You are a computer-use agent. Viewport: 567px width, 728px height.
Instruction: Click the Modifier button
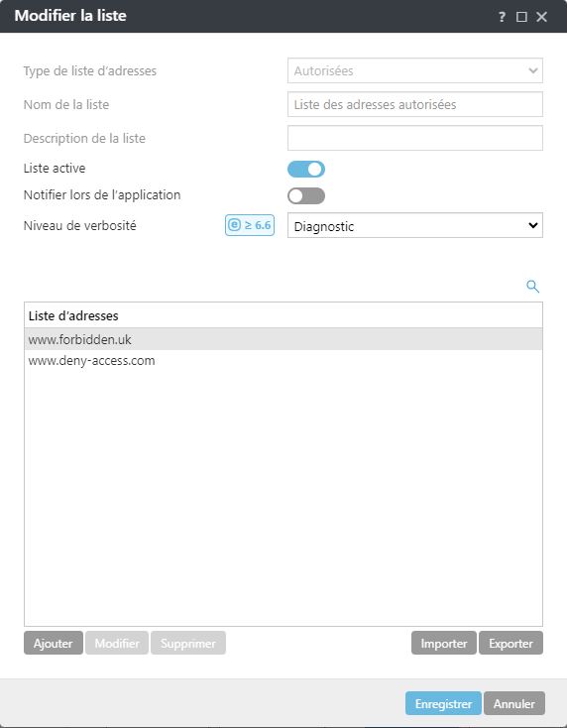point(117,643)
